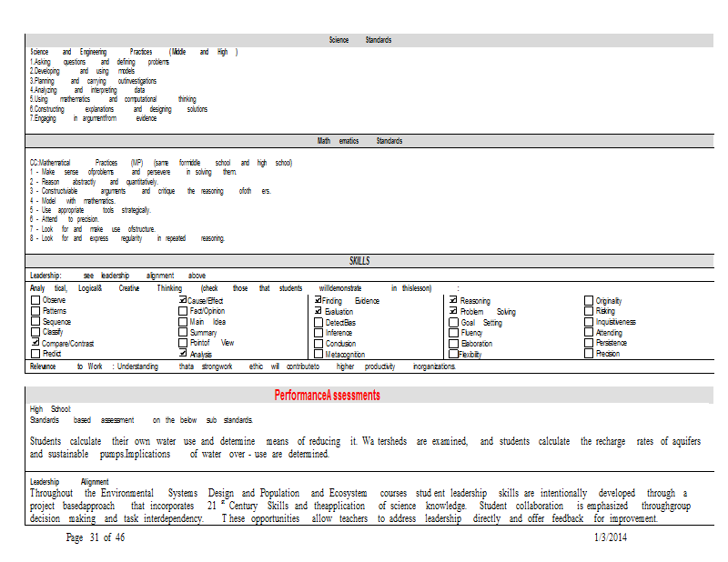Check the Detect Bias checkbox

pyautogui.click(x=318, y=322)
